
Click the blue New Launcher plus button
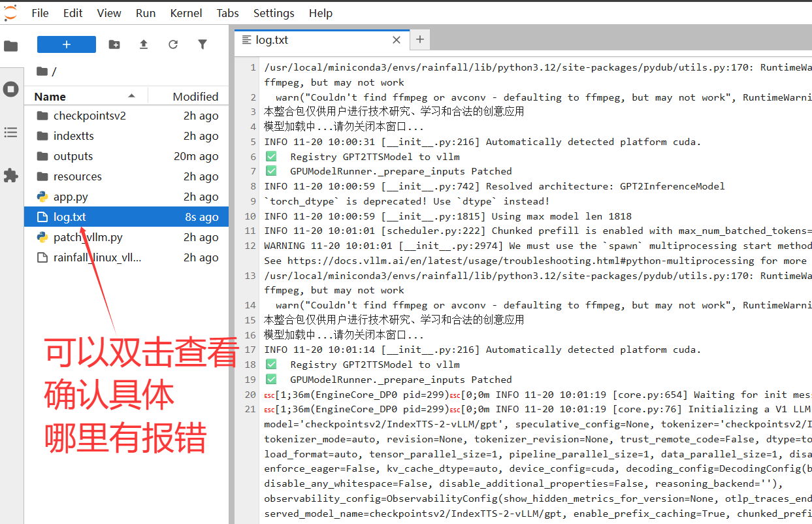(66, 44)
